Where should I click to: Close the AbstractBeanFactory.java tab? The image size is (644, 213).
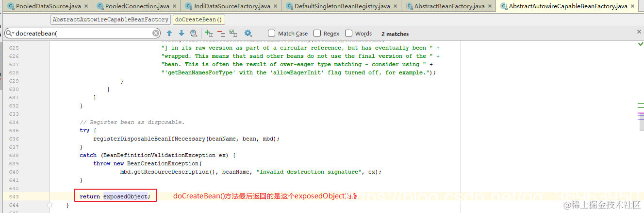click(x=489, y=6)
